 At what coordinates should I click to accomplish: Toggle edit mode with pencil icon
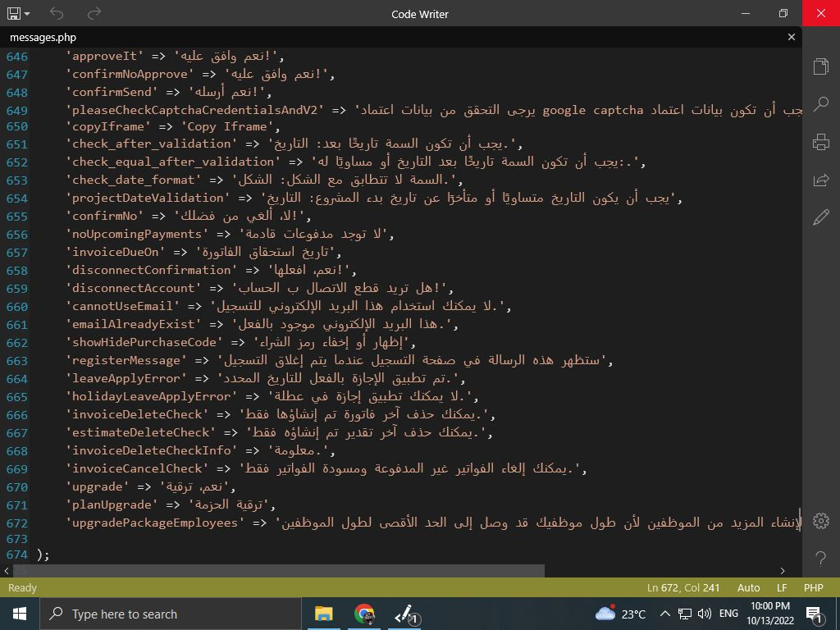tap(820, 217)
